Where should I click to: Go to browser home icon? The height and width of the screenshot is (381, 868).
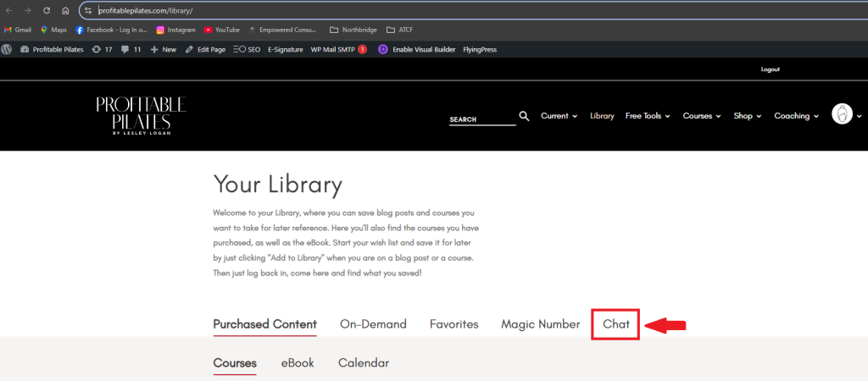click(x=65, y=10)
